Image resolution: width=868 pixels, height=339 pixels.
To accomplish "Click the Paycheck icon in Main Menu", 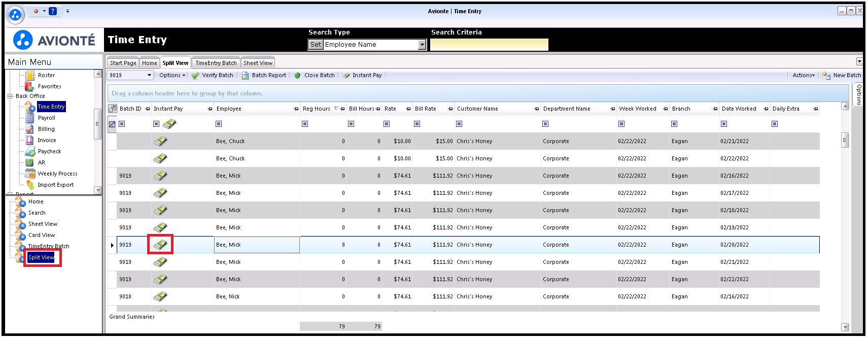I will pos(30,151).
